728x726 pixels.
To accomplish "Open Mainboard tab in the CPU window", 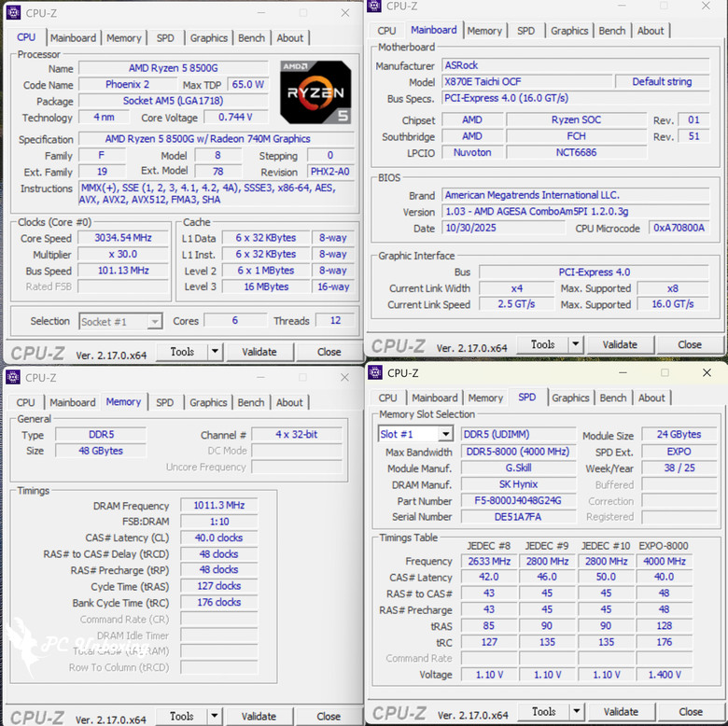I will click(74, 38).
